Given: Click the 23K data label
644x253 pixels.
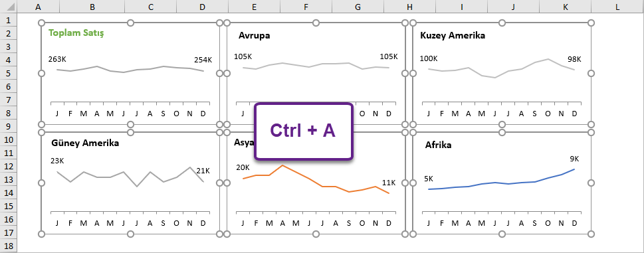Looking at the screenshot, I should click(x=58, y=161).
